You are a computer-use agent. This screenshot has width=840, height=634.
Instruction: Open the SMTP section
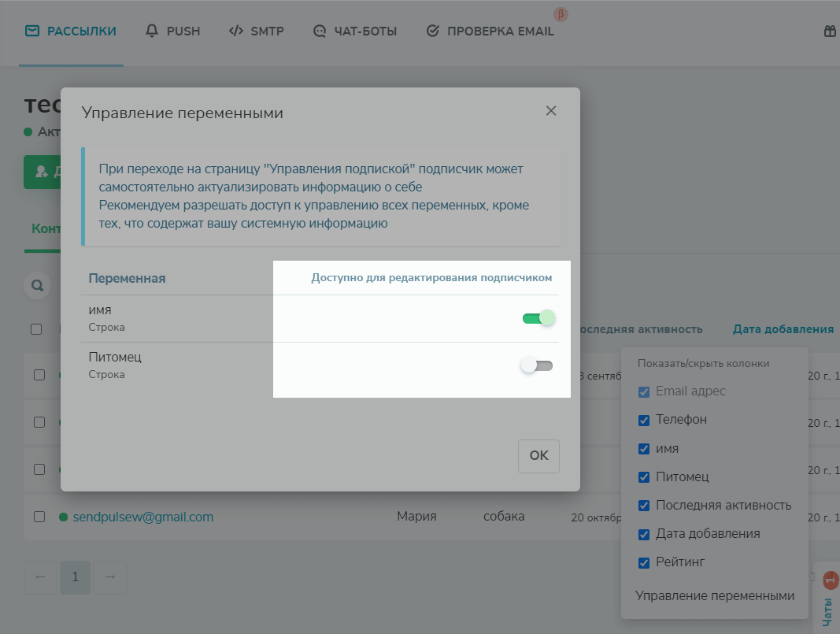click(257, 32)
